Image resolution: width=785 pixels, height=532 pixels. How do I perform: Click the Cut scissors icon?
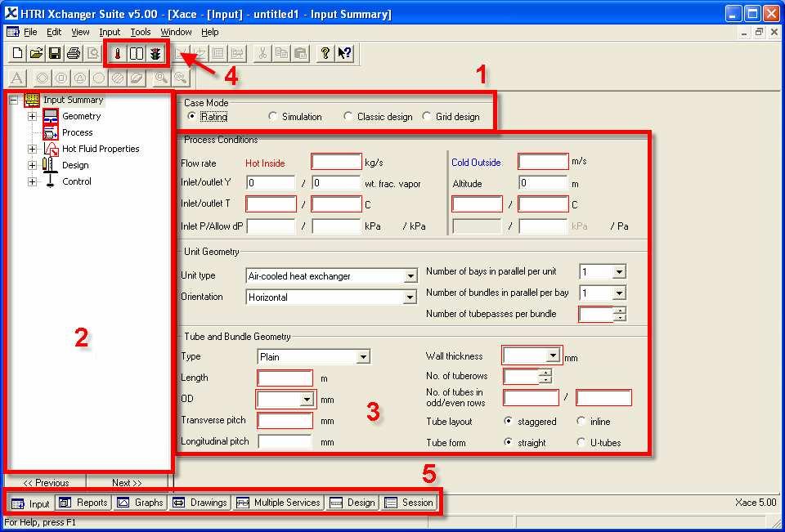click(262, 53)
